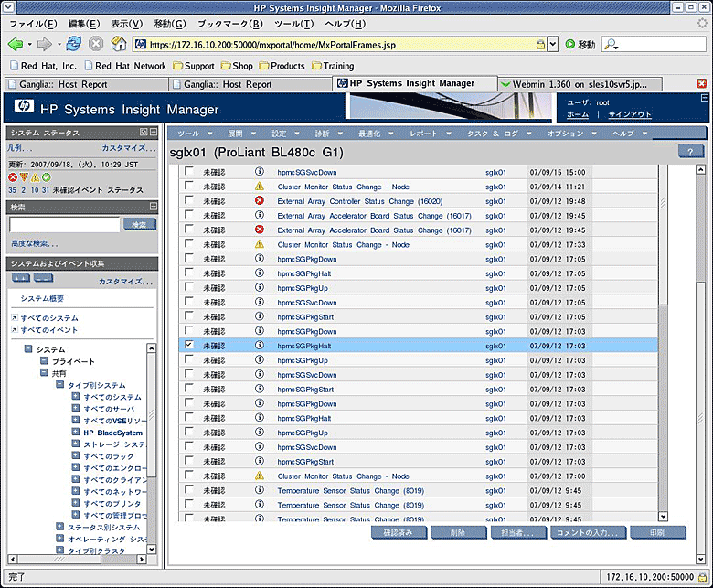Collapse the プライベート tree node

(x=44, y=360)
